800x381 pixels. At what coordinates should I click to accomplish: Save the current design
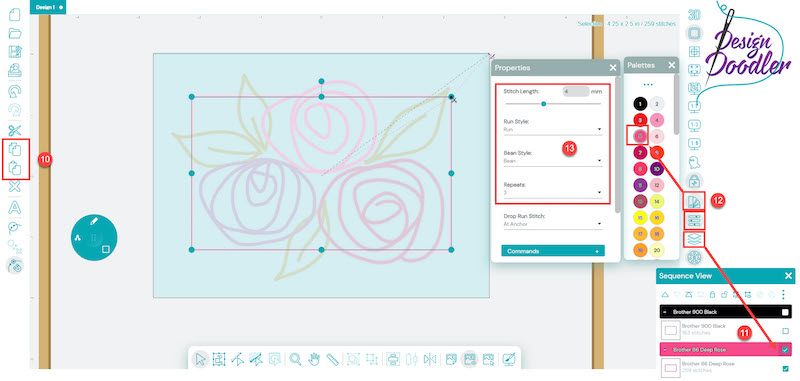pyautogui.click(x=15, y=52)
